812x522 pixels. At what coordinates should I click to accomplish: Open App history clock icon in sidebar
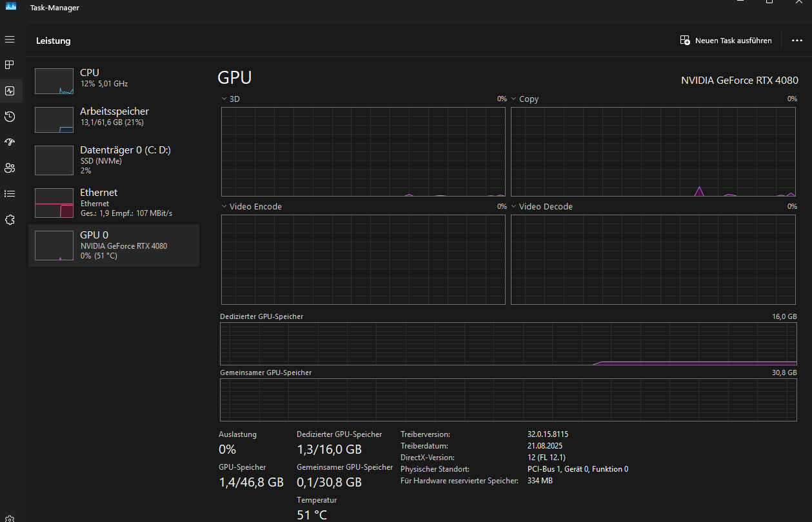(x=10, y=117)
